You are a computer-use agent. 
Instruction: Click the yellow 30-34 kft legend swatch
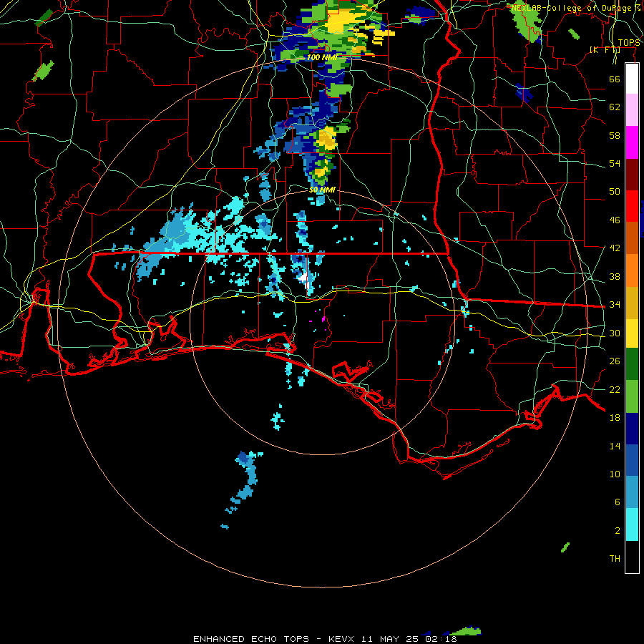pyautogui.click(x=632, y=333)
